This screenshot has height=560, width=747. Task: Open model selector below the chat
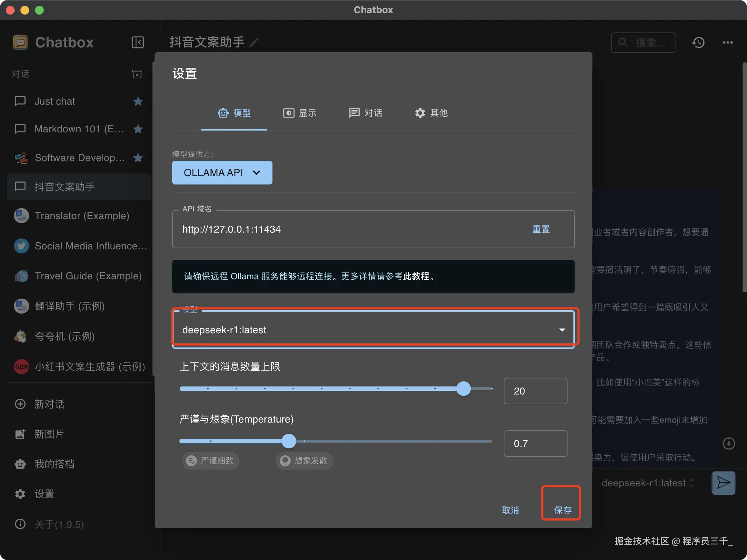(x=647, y=483)
